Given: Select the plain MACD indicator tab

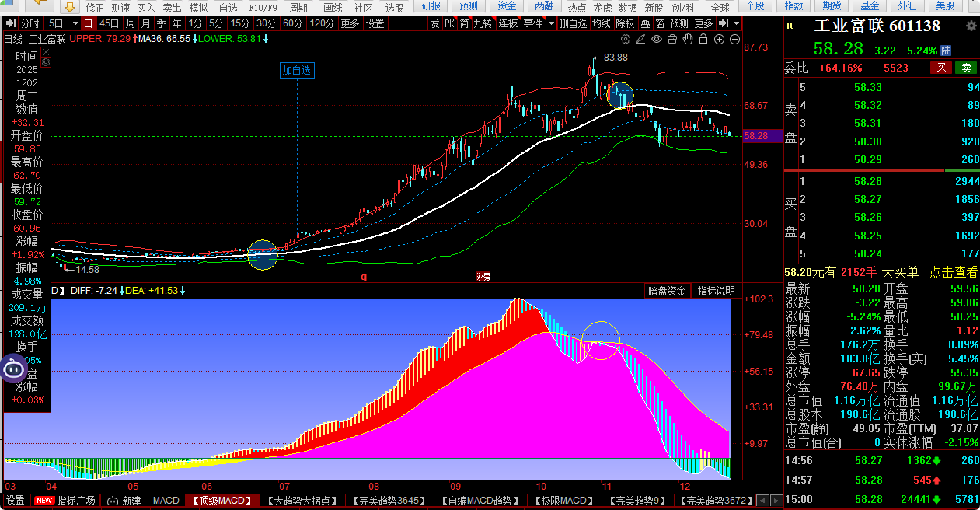Looking at the screenshot, I should pyautogui.click(x=166, y=501).
